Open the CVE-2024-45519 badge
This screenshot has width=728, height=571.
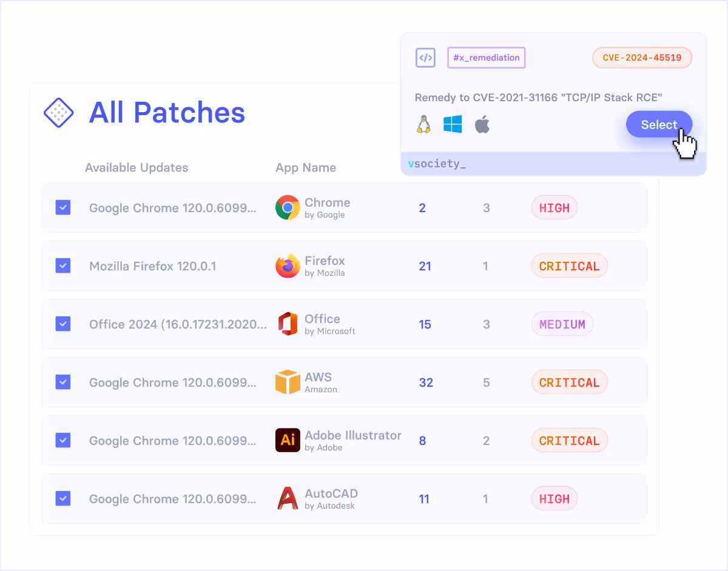point(642,58)
